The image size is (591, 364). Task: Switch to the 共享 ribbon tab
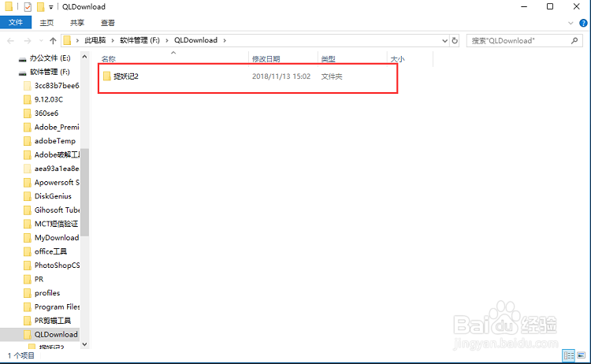click(77, 23)
